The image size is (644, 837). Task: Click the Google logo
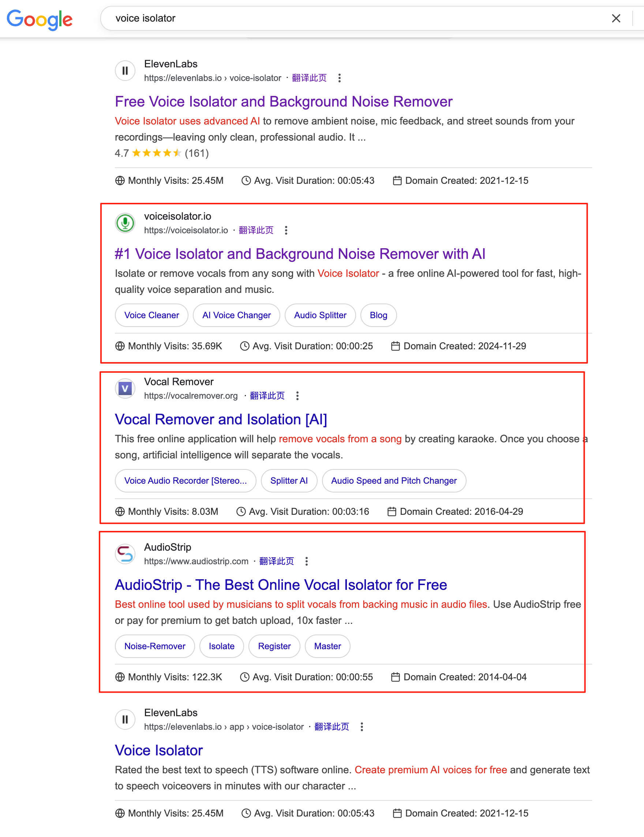[40, 19]
